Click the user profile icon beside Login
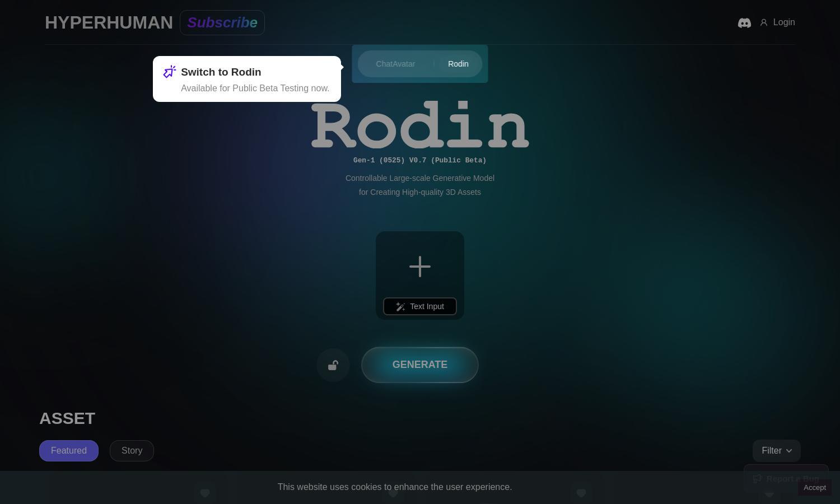The image size is (840, 504). coord(763,23)
